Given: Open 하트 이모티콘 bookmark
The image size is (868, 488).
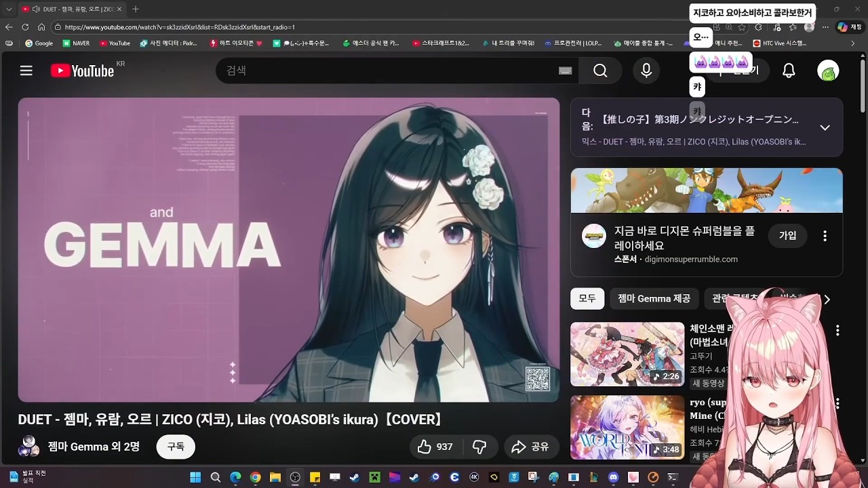Looking at the screenshot, I should (236, 43).
